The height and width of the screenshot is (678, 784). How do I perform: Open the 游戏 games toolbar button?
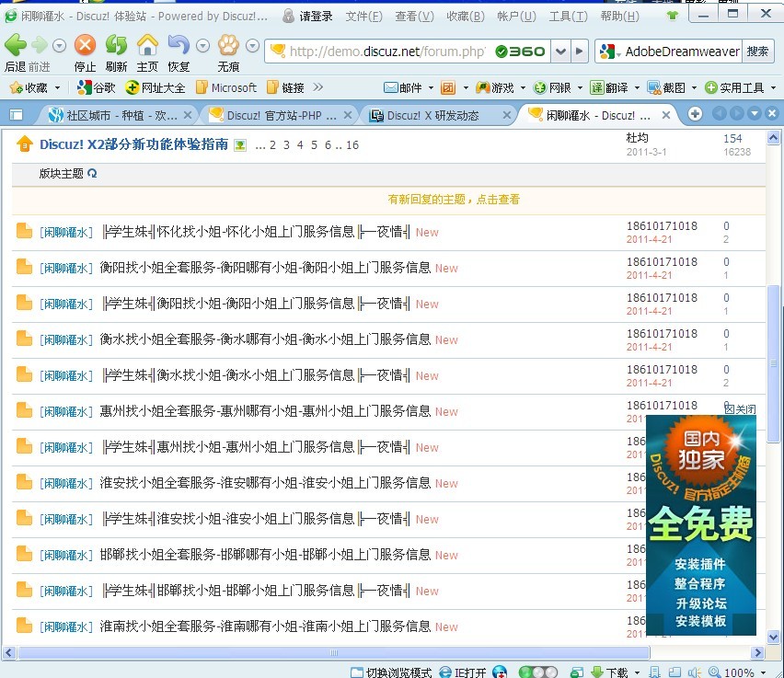[x=494, y=88]
